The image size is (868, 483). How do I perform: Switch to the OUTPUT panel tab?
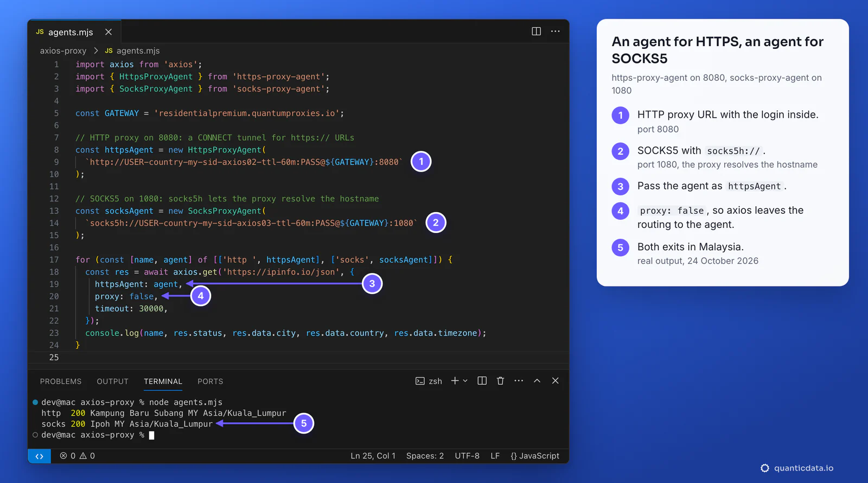pyautogui.click(x=112, y=382)
